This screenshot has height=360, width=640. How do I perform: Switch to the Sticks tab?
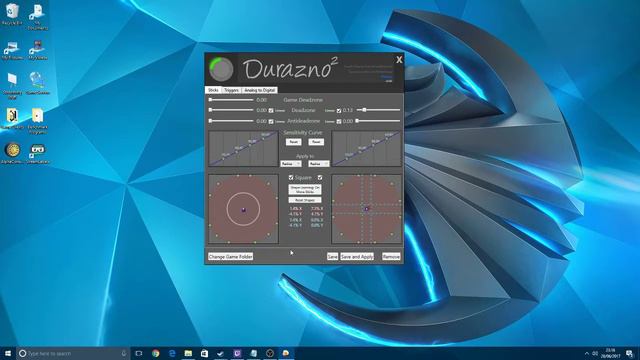click(213, 90)
